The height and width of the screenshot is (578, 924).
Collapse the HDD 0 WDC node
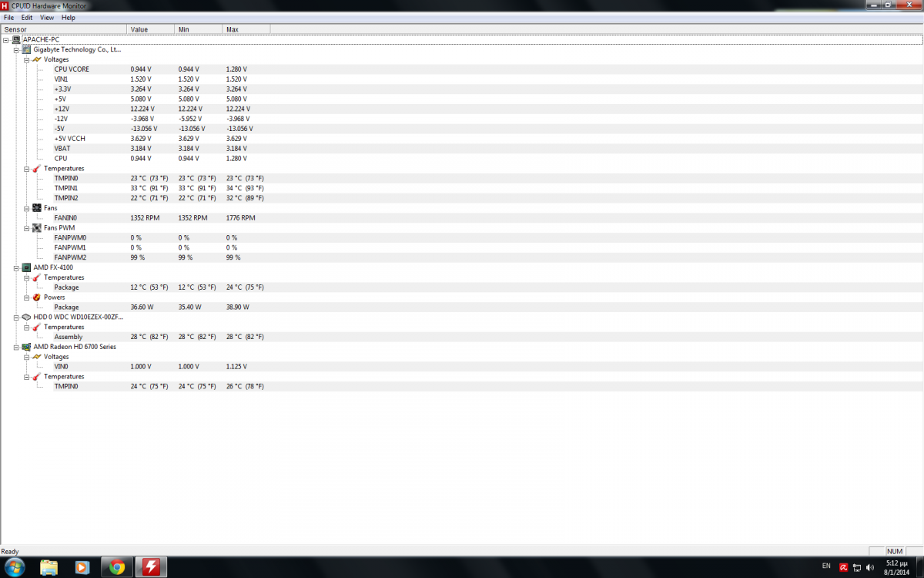coord(16,317)
